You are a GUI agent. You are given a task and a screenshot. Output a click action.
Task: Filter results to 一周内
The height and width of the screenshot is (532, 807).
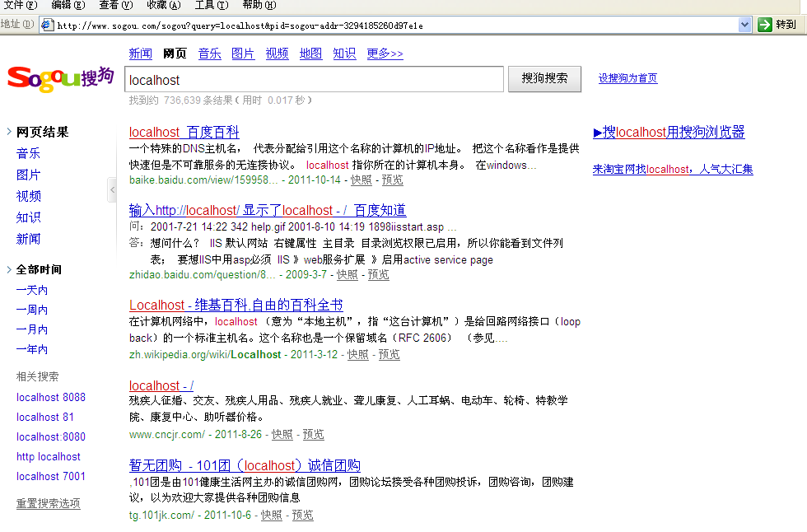tap(32, 310)
